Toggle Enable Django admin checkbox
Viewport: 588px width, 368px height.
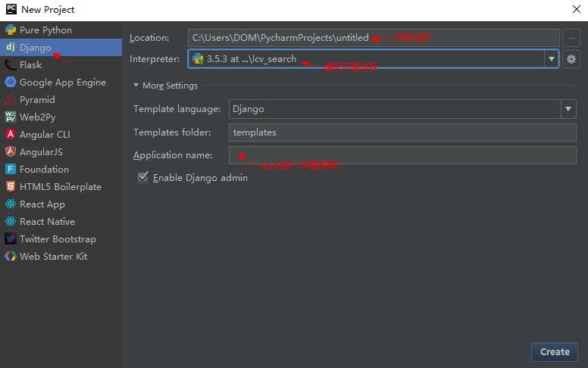click(143, 177)
